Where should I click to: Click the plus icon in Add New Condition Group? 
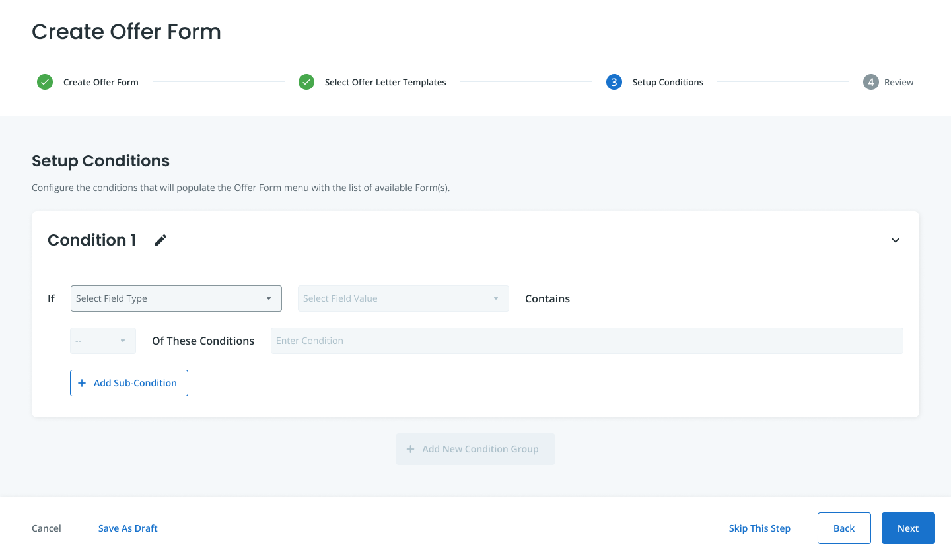410,448
